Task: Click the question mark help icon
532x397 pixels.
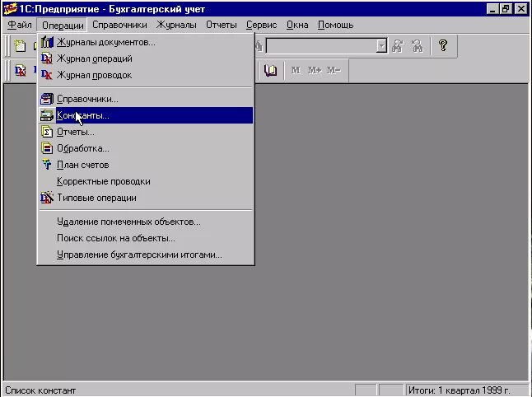Action: coord(443,45)
